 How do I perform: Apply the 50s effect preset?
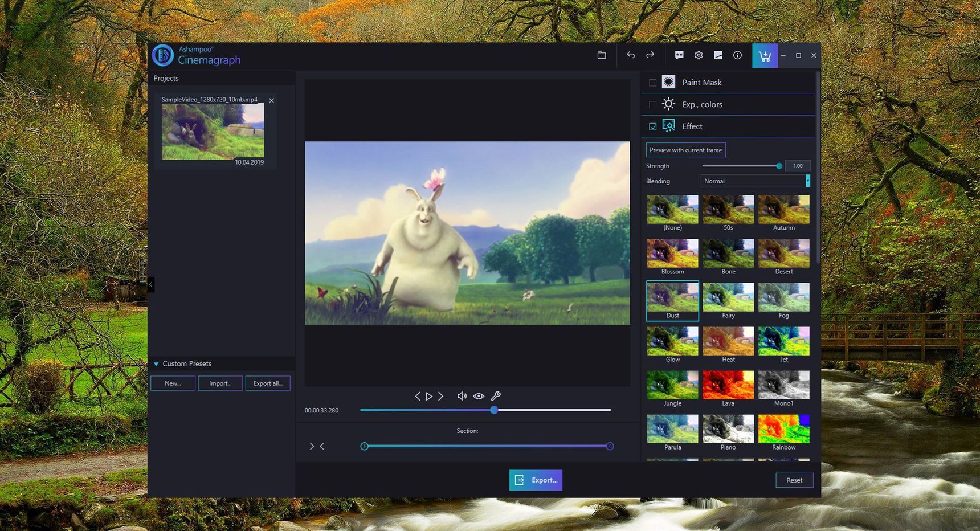(x=728, y=213)
